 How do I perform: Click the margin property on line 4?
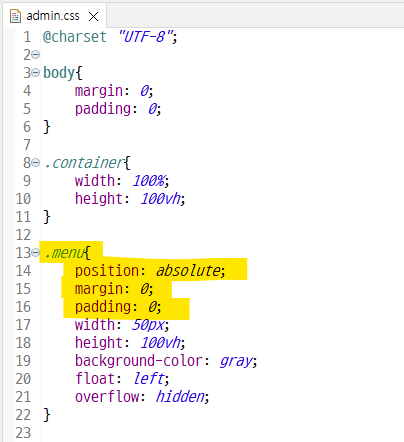click(x=99, y=91)
